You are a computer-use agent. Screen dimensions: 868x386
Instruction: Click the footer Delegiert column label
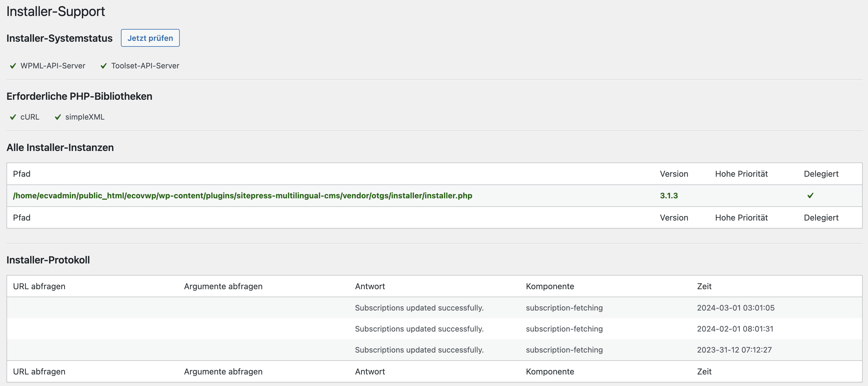[x=821, y=218]
